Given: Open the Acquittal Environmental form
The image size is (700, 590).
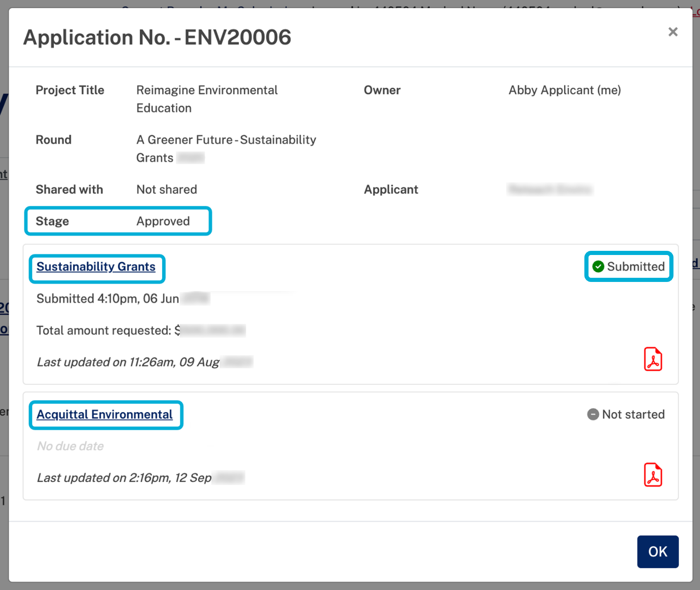Looking at the screenshot, I should [105, 414].
